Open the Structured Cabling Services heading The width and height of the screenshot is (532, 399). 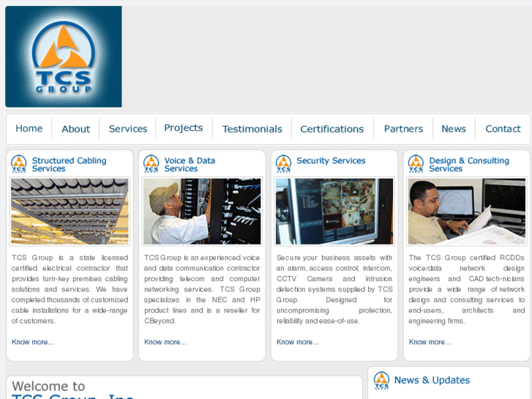tap(70, 164)
